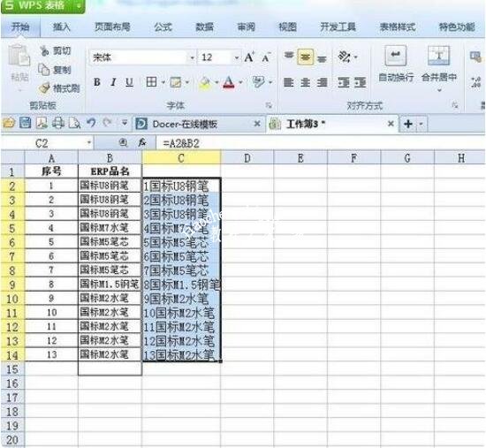This screenshot has width=486, height=448.
Task: Apply red font color A
Action: 229,82
